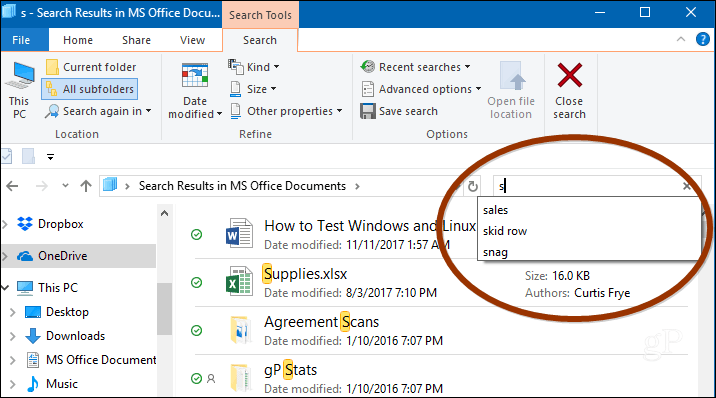The image size is (716, 398).
Task: Expand the MS Office Documents node
Action: tap(13, 360)
